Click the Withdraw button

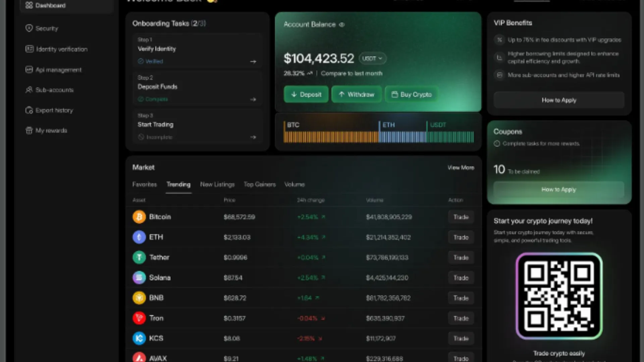(356, 94)
